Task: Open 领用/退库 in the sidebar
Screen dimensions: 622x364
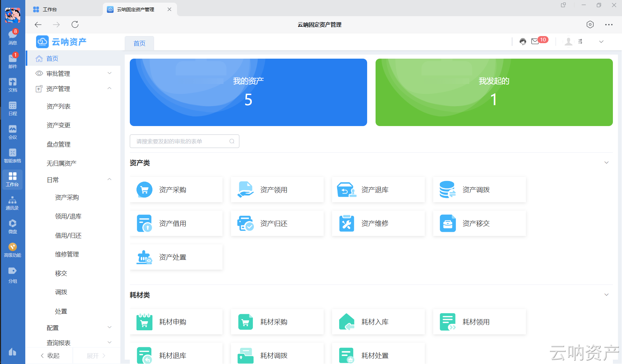Action: pyautogui.click(x=68, y=216)
